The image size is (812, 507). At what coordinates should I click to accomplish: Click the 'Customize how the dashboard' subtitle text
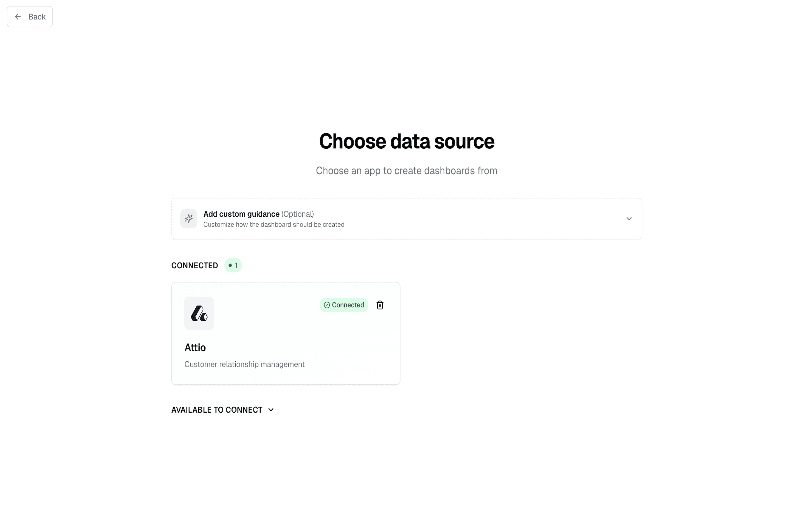274,225
